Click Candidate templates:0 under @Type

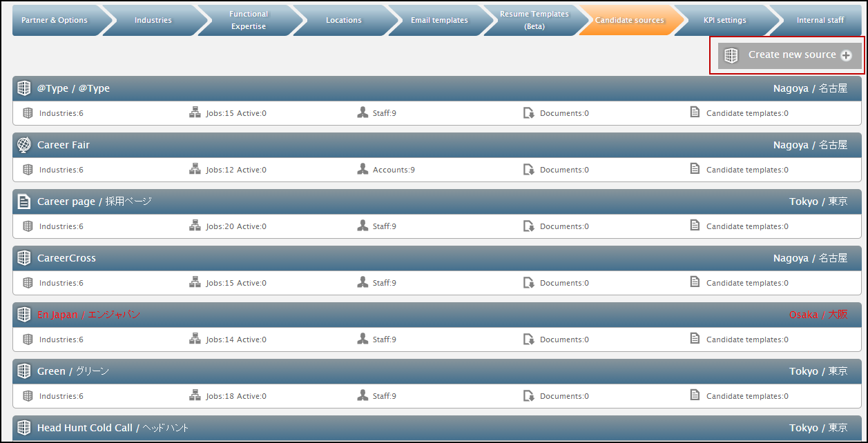pyautogui.click(x=747, y=113)
